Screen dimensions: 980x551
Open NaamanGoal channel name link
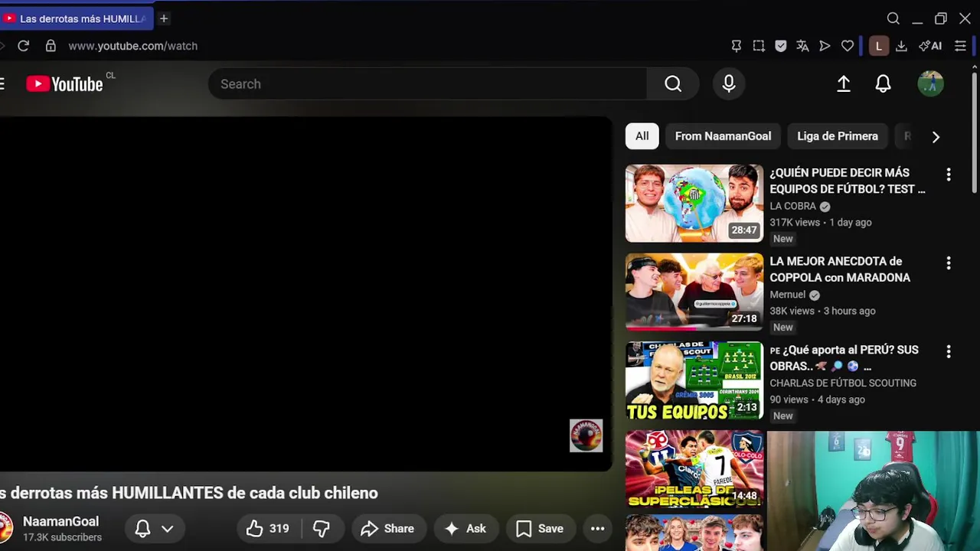click(x=61, y=521)
